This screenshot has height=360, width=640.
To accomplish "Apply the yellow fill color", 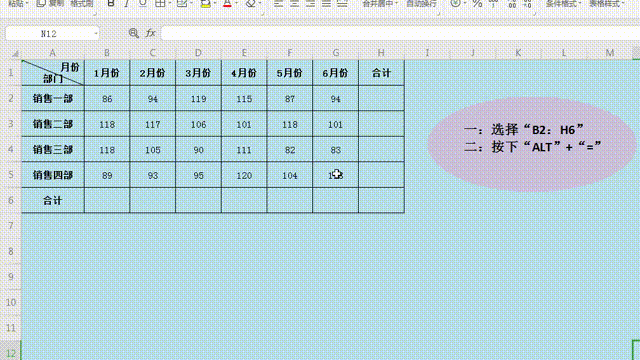I will 206,3.
